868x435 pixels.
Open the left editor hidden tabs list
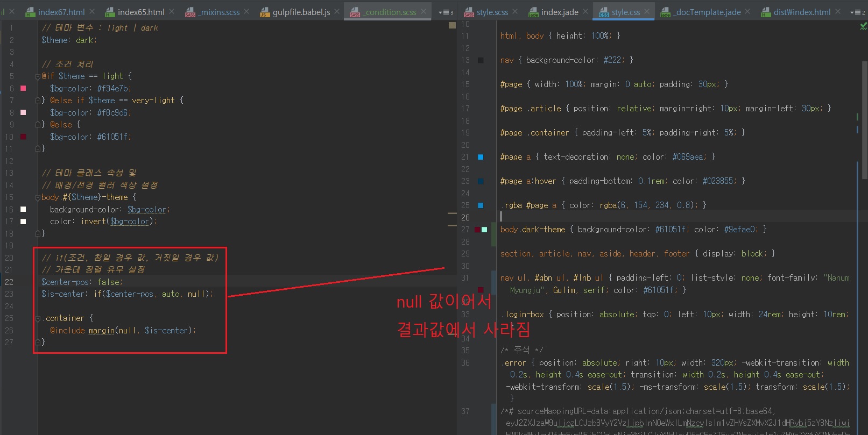click(446, 12)
